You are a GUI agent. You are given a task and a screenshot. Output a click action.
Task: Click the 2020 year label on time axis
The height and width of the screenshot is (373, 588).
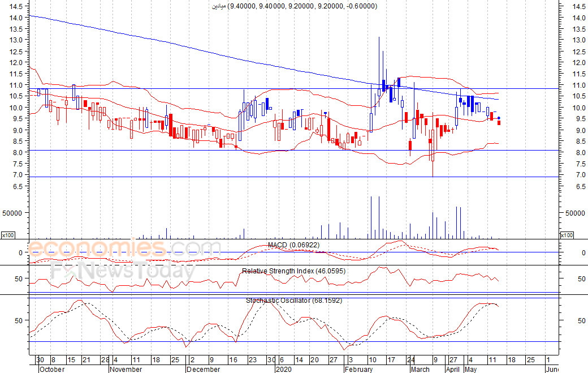click(283, 369)
